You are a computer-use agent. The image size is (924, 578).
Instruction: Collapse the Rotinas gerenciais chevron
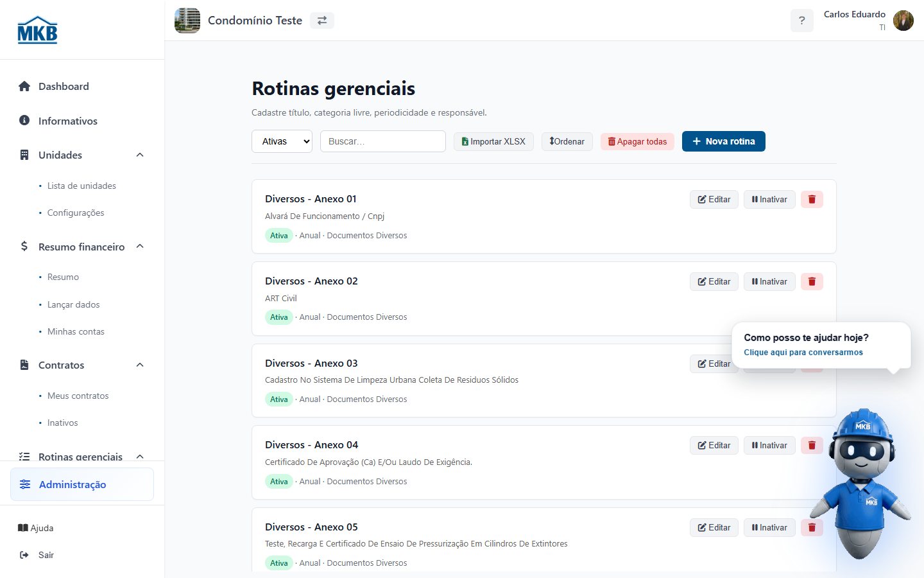click(140, 456)
